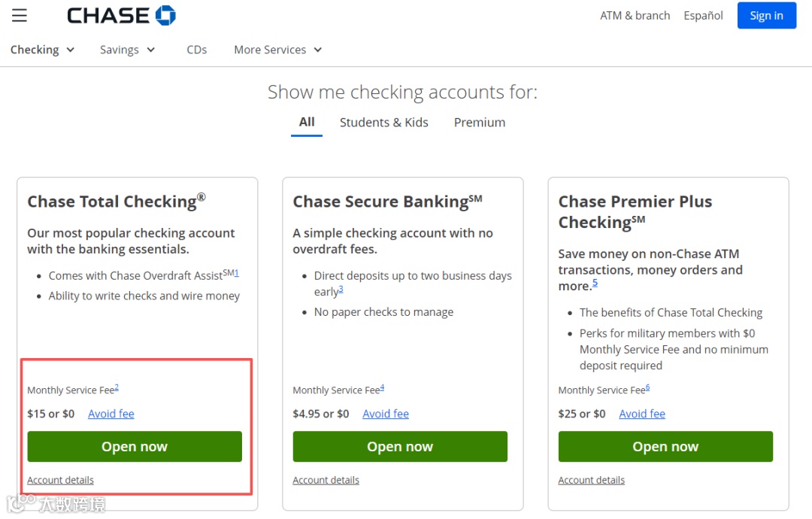
Task: Select the Premium tab
Action: click(x=480, y=123)
